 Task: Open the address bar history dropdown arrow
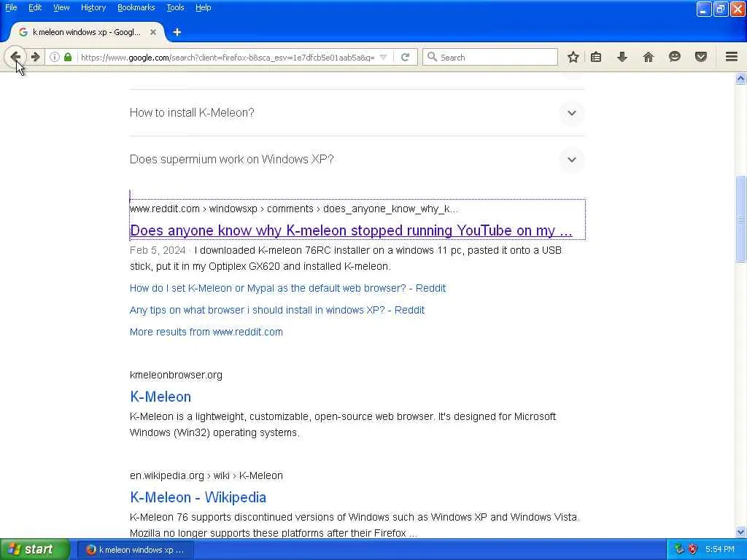point(383,57)
